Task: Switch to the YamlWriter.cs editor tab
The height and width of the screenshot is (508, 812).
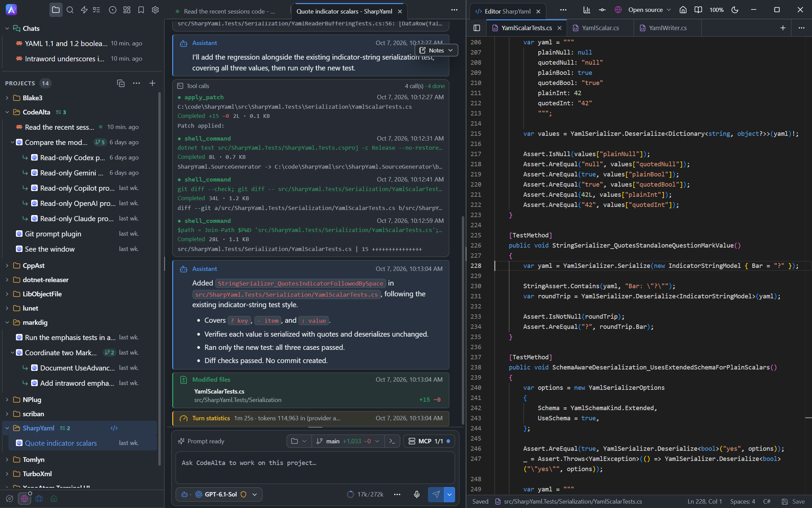Action: coord(667,28)
